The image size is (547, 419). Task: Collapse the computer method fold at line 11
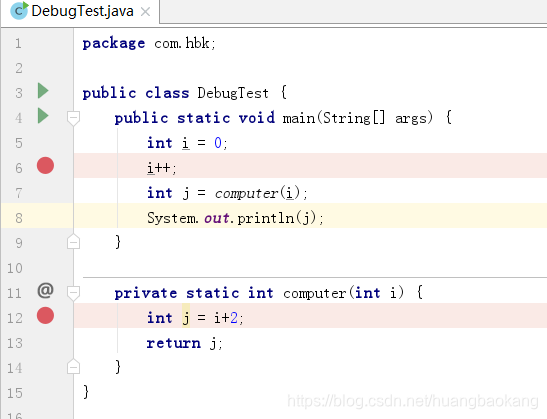73,293
